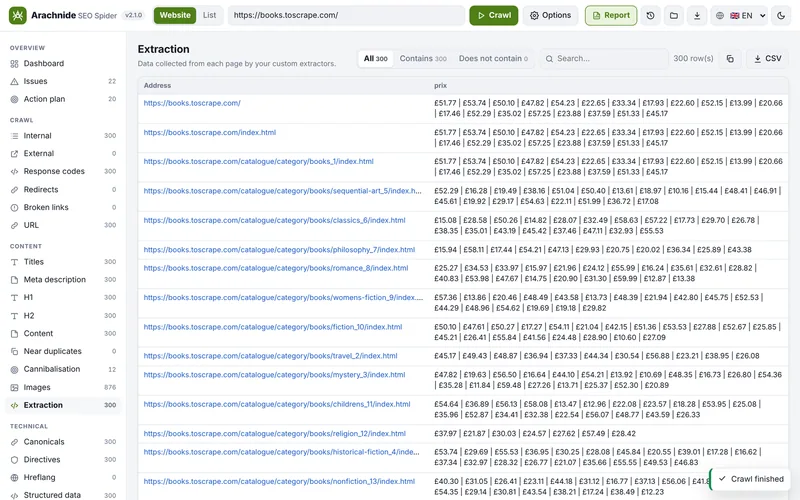This screenshot has height=500, width=800.
Task: Toggle dark mode moon icon
Action: [781, 15]
